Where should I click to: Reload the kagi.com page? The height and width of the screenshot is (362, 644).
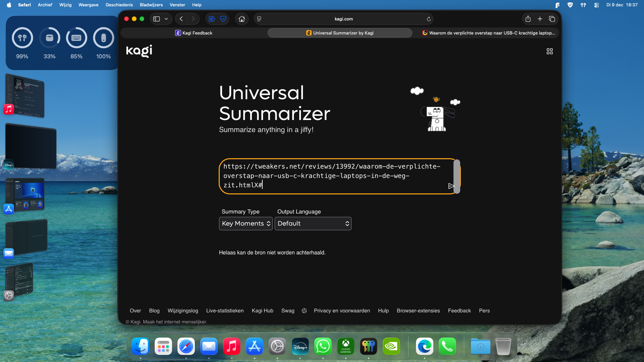click(x=428, y=19)
